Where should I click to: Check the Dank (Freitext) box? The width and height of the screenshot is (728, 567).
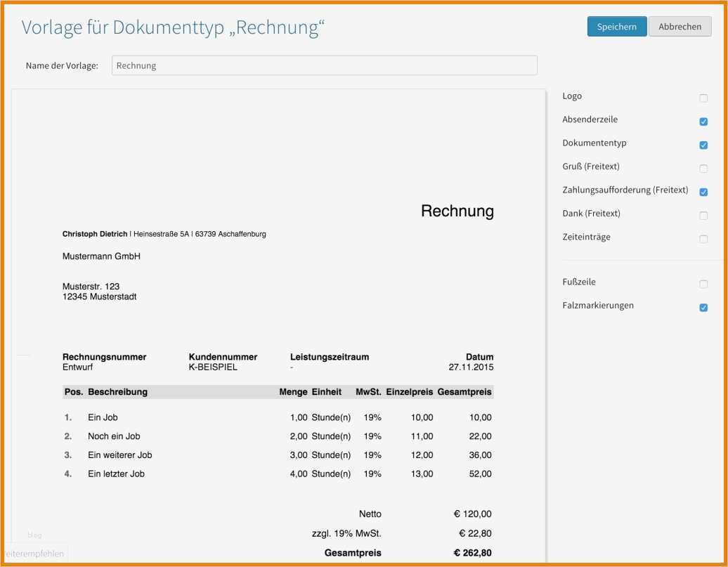click(x=703, y=215)
